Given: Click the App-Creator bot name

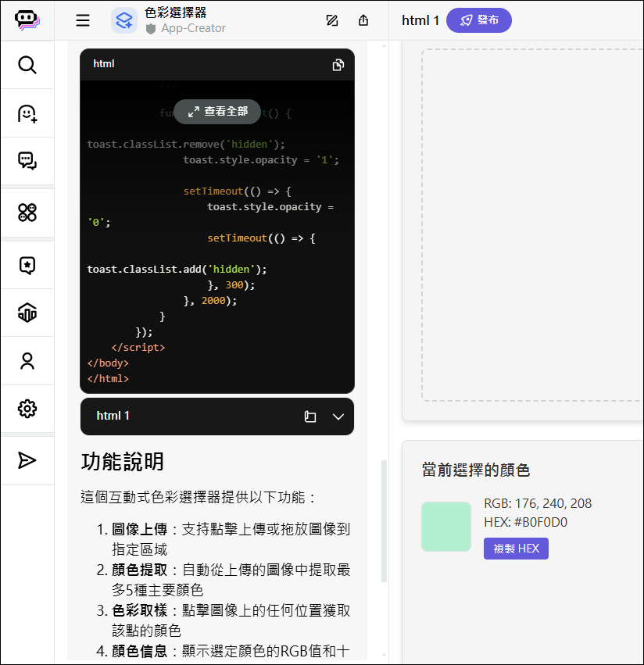Looking at the screenshot, I should pos(194,28).
